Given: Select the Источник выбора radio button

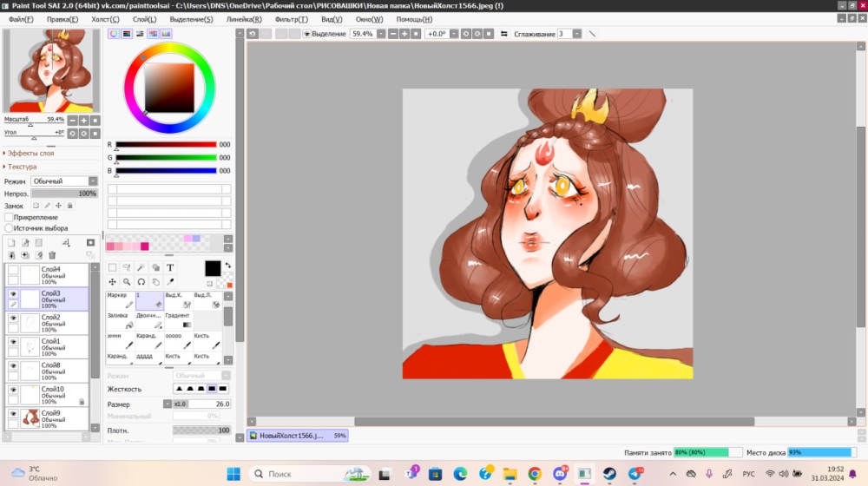Looking at the screenshot, I should (x=9, y=228).
